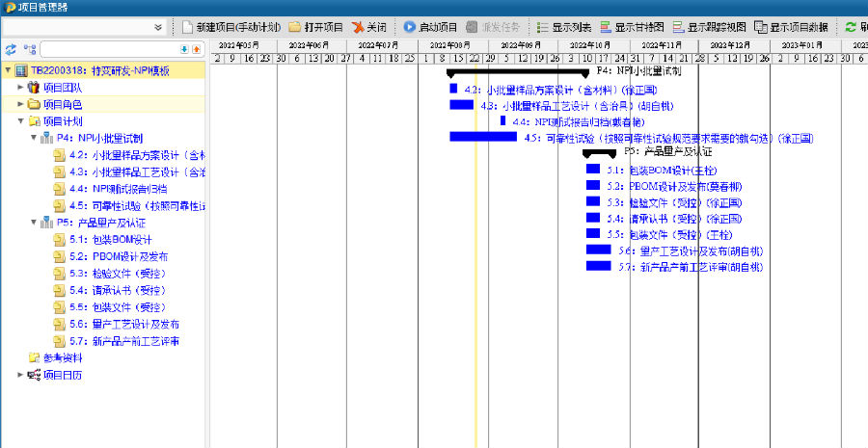
Task: Click the P4 phase chart icon in tree
Action: (x=47, y=139)
